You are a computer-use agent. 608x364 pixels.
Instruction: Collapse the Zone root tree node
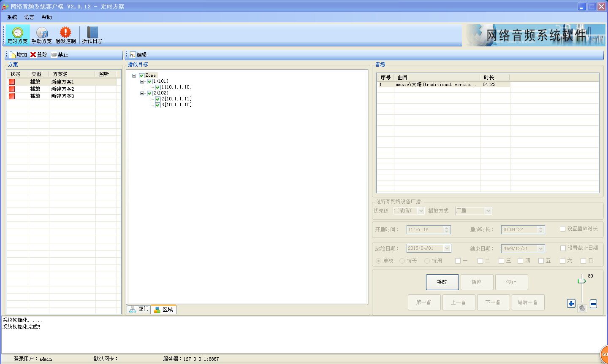134,75
